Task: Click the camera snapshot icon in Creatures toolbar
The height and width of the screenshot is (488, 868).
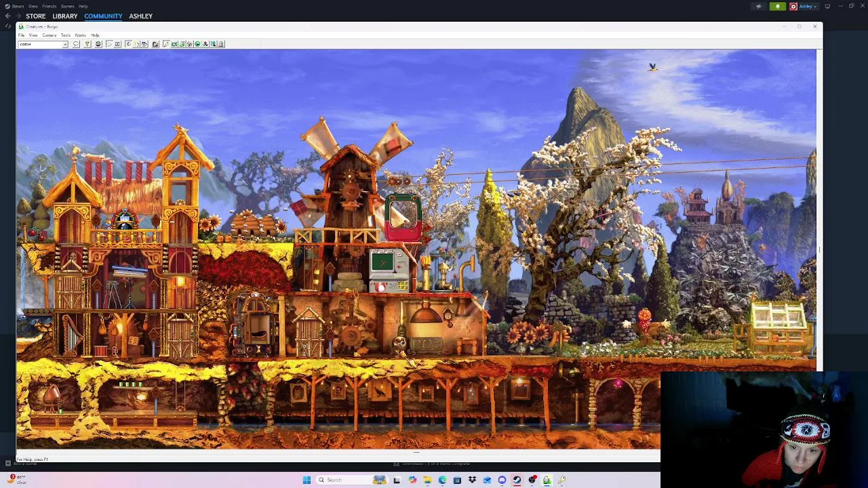Action: (155, 44)
